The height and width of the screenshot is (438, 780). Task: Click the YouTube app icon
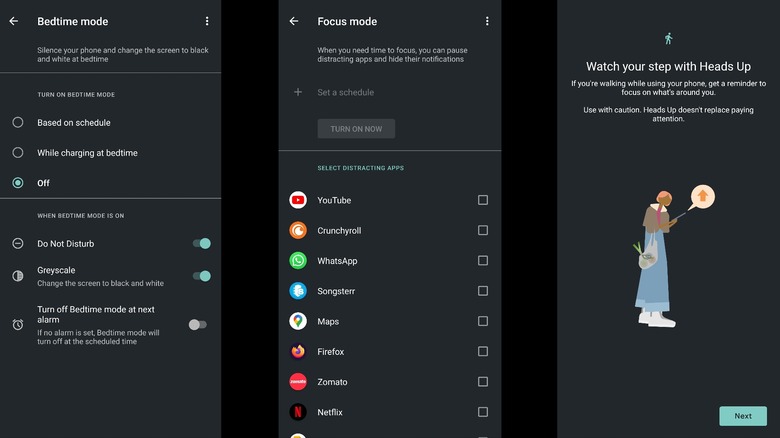298,200
